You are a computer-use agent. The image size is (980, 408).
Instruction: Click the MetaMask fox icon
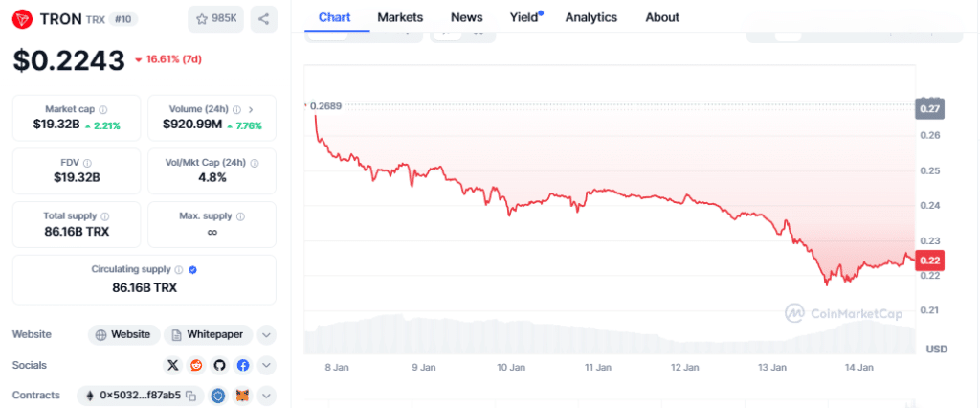[243, 396]
